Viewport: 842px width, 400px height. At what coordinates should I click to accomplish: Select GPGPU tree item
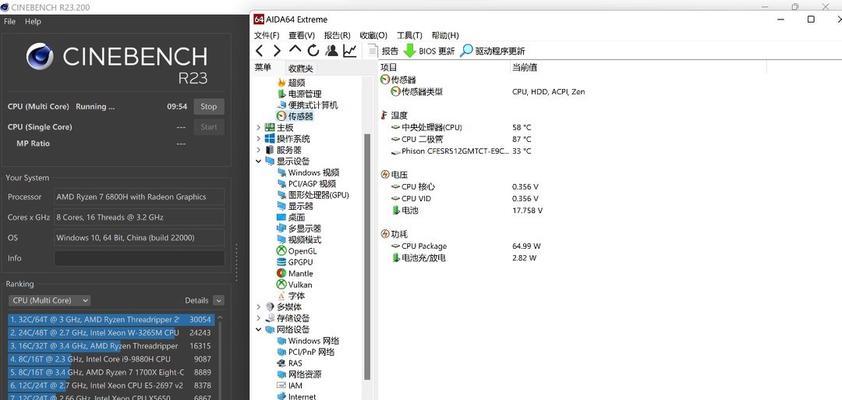tap(295, 262)
